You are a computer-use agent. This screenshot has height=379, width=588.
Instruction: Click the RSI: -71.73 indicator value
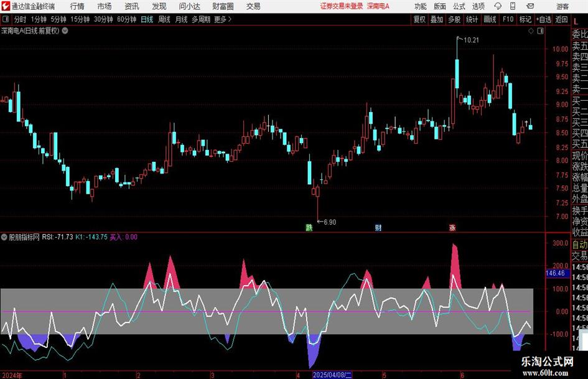(57, 237)
